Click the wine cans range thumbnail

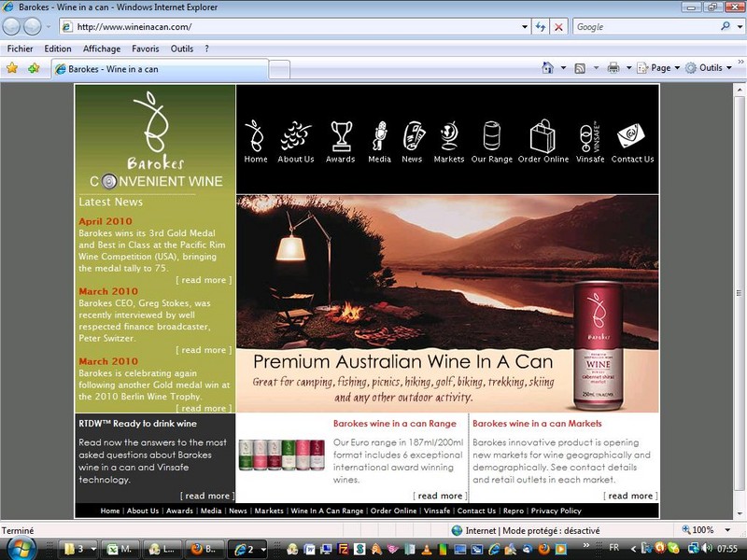tap(282, 455)
